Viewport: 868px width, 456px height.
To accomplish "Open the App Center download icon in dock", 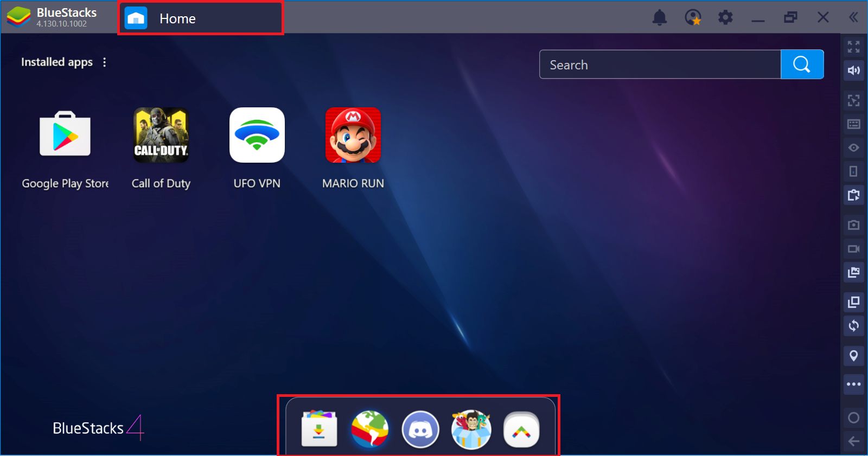I will [x=319, y=429].
